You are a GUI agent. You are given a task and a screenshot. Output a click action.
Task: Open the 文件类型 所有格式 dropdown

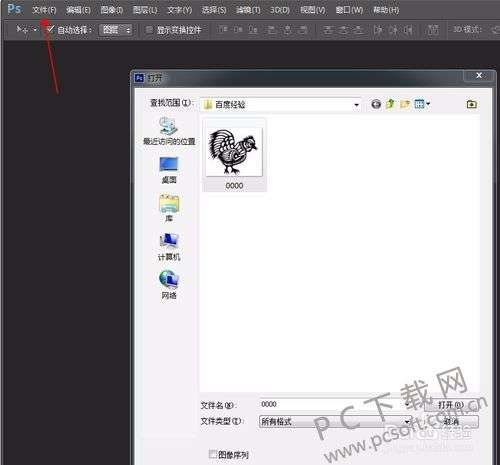click(x=335, y=422)
